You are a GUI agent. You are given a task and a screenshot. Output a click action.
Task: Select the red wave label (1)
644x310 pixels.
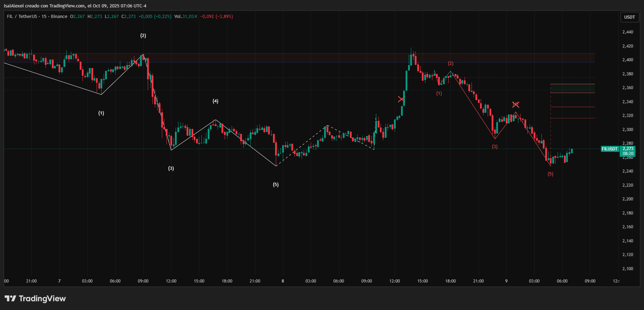(x=439, y=93)
